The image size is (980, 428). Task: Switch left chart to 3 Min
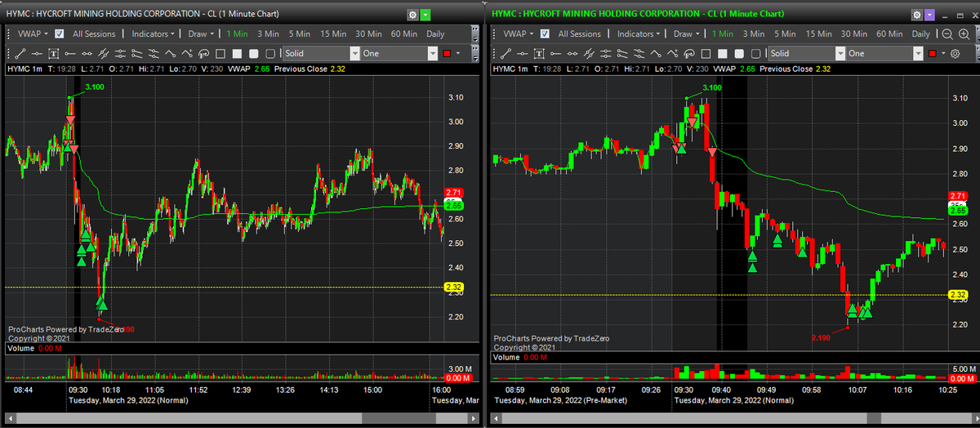pyautogui.click(x=269, y=33)
